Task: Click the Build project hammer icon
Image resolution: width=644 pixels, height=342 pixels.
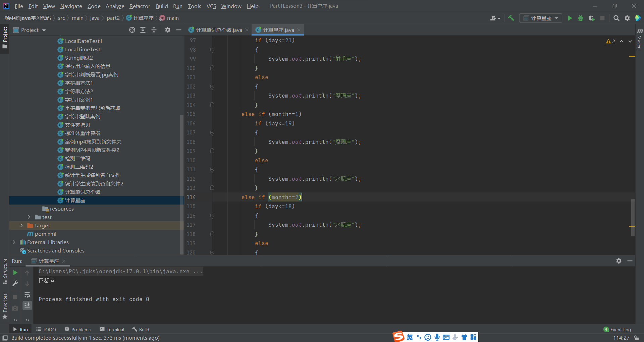Action: tap(511, 18)
